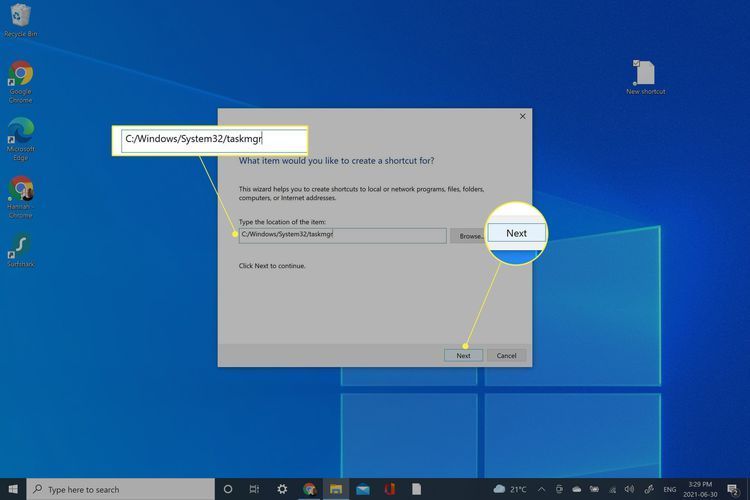The width and height of the screenshot is (750, 500).
Task: Open Task View from the taskbar
Action: [255, 489]
